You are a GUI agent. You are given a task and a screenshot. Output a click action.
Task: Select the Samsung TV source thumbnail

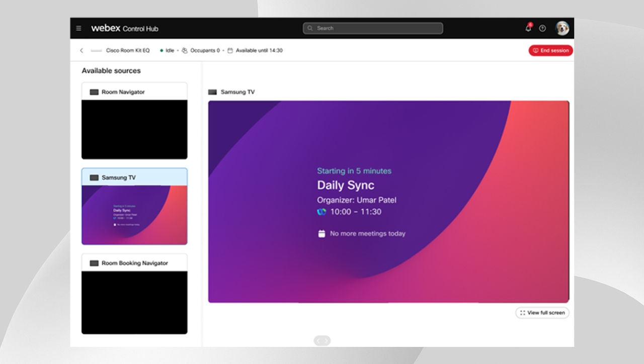click(134, 206)
